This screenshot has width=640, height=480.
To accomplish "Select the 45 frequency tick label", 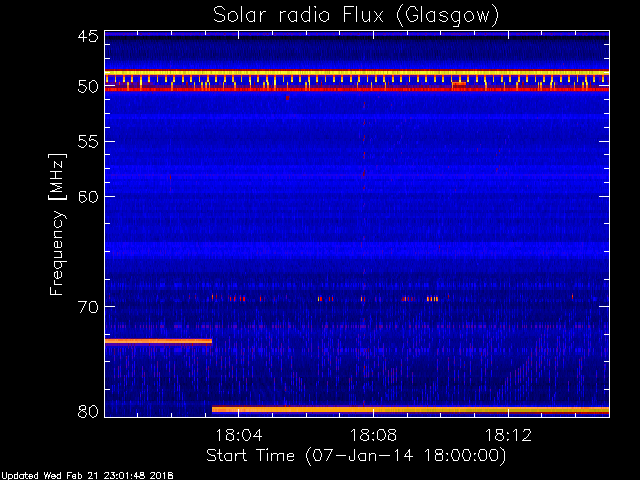I will 88,36.
